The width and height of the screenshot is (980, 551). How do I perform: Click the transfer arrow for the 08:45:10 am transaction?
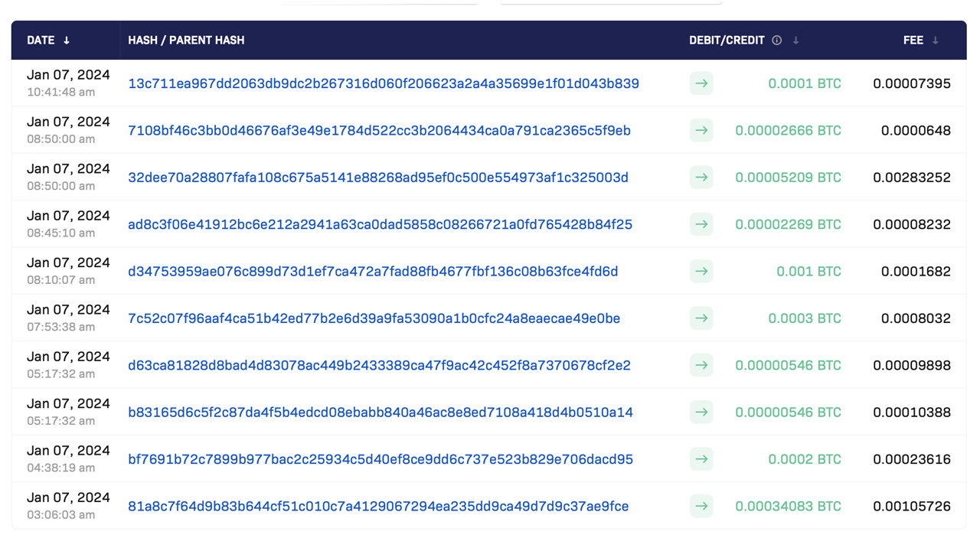[x=701, y=224]
